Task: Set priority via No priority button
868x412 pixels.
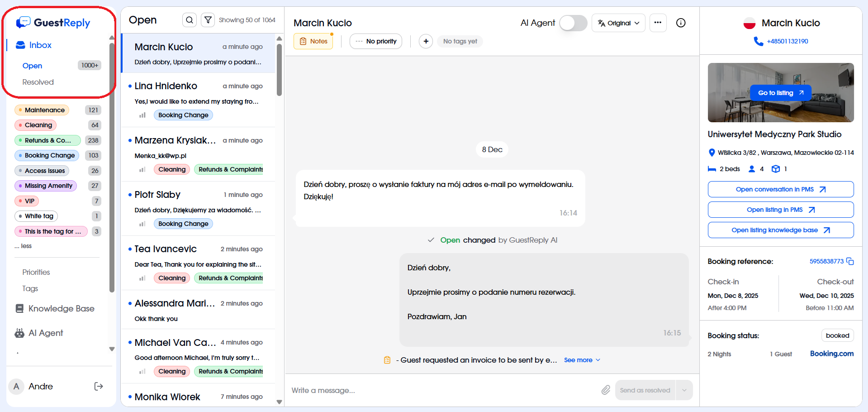Action: 376,41
